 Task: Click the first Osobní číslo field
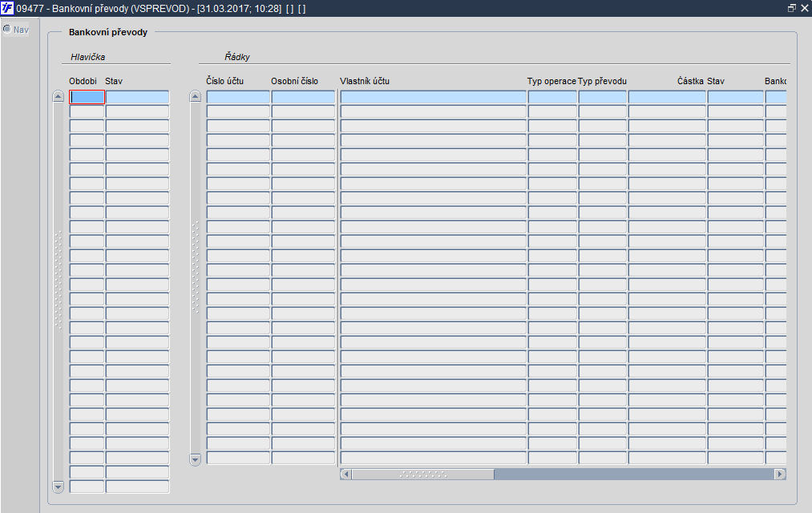pyautogui.click(x=303, y=97)
